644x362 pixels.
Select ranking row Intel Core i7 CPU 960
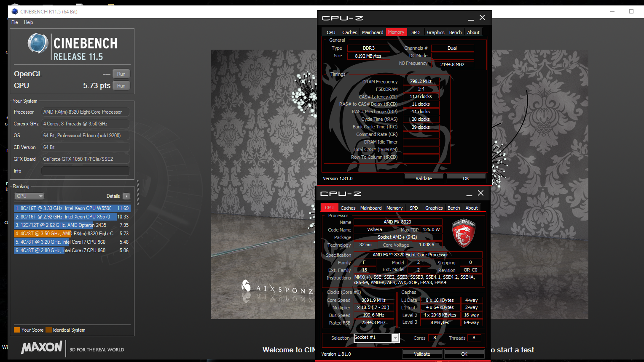pos(72,242)
